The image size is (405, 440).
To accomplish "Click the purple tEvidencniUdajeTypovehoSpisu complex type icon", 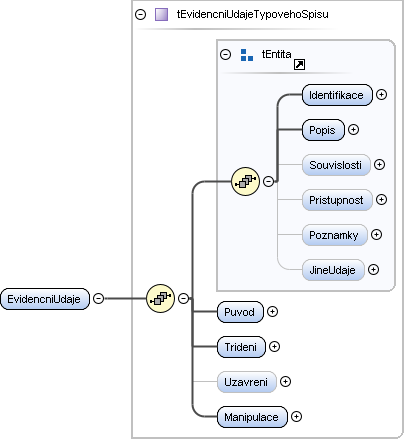I will tap(161, 15).
